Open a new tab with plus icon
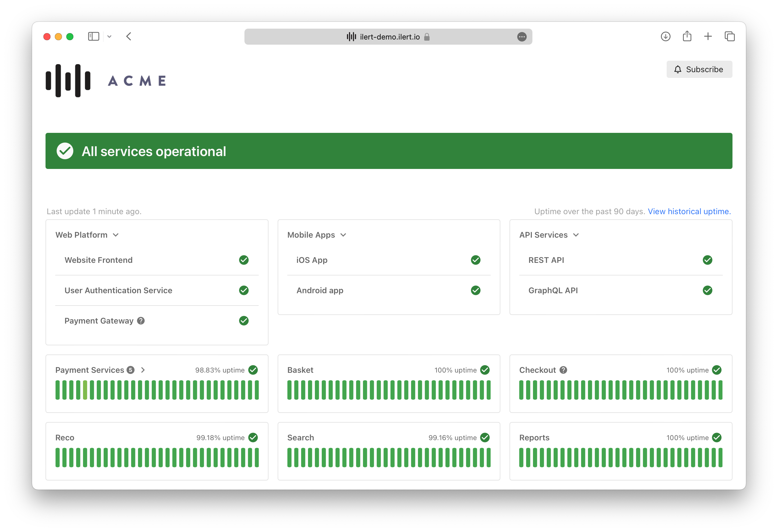778x532 pixels. (708, 36)
